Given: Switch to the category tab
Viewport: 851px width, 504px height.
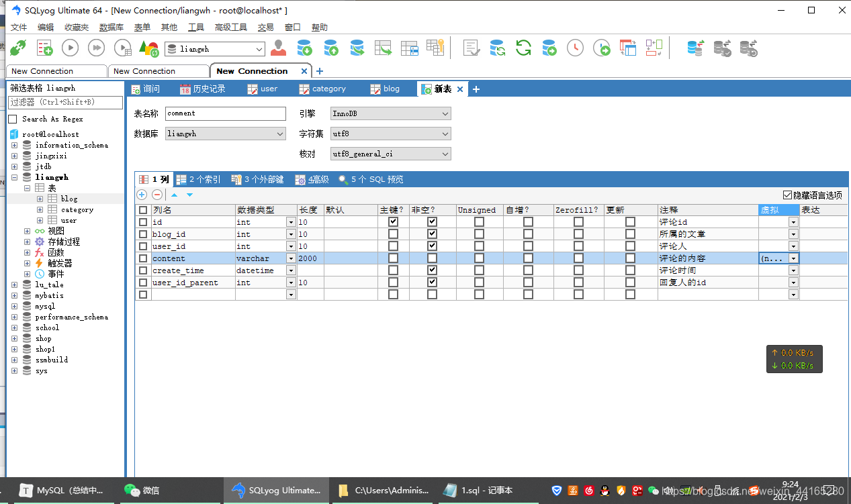Looking at the screenshot, I should 322,89.
